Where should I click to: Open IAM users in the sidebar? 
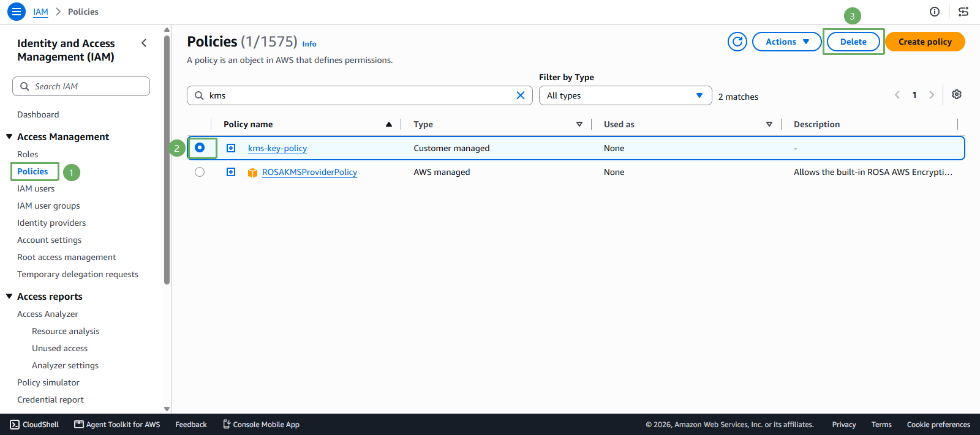(36, 188)
